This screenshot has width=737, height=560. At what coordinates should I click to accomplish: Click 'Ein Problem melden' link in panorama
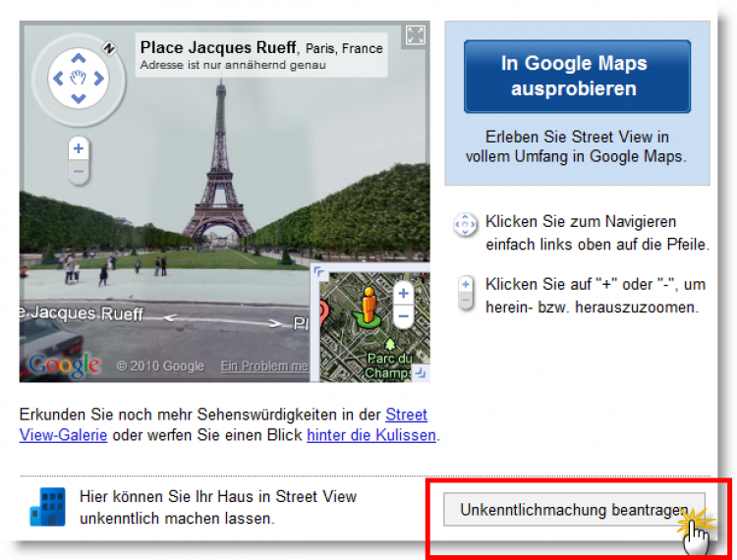coord(263,365)
